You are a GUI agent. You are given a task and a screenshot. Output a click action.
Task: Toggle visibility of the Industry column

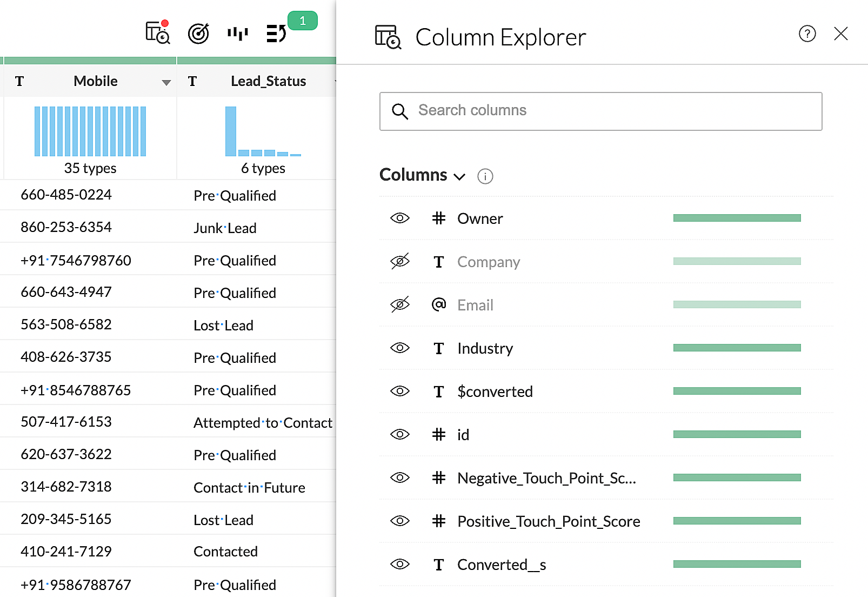400,348
